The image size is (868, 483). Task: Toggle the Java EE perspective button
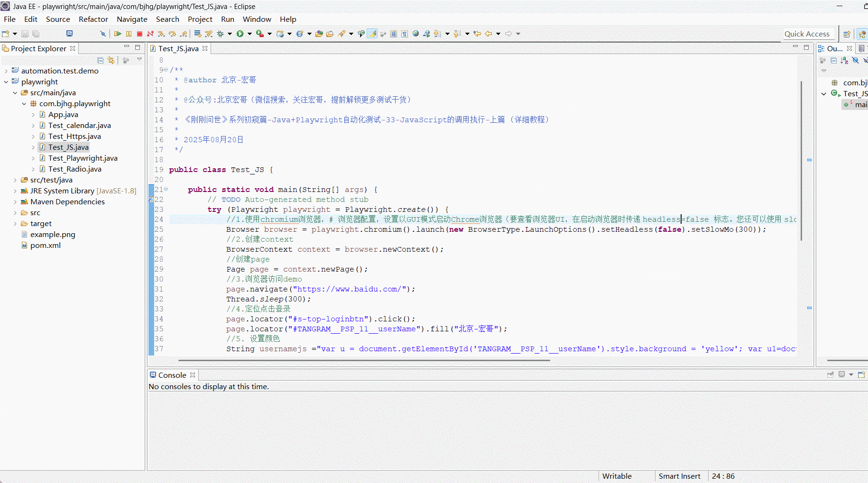[x=863, y=34]
